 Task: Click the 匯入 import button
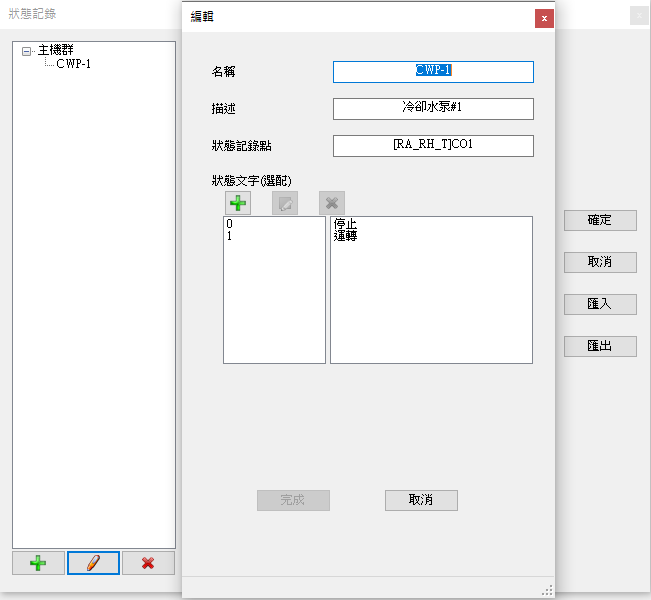[x=600, y=304]
